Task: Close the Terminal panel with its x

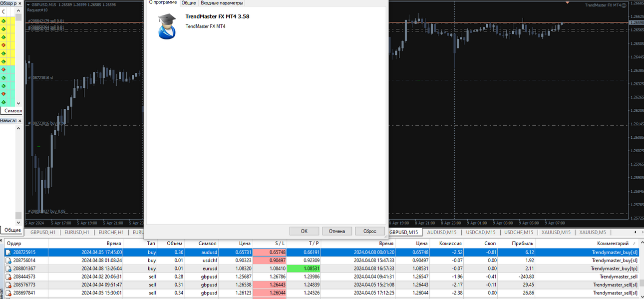Action: 2,241
